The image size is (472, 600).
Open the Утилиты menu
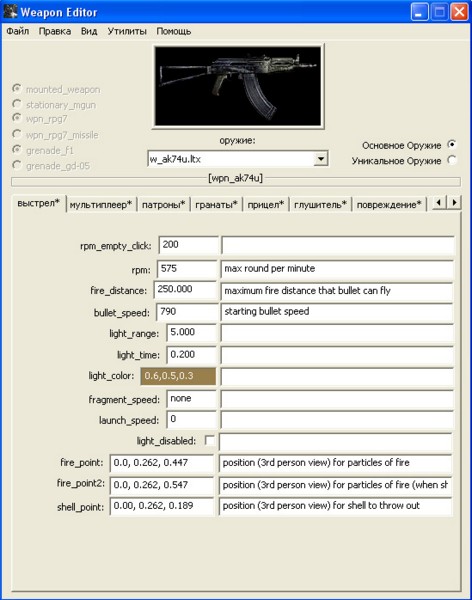[127, 31]
